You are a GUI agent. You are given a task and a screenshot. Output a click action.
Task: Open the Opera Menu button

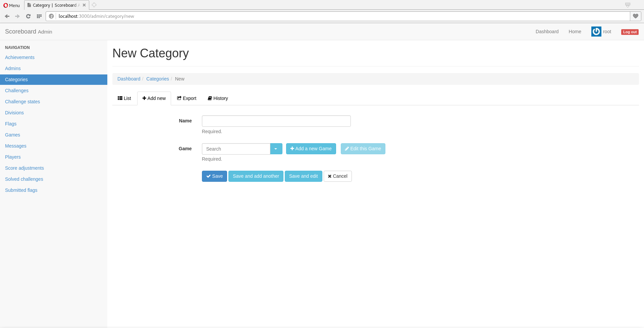click(x=12, y=5)
